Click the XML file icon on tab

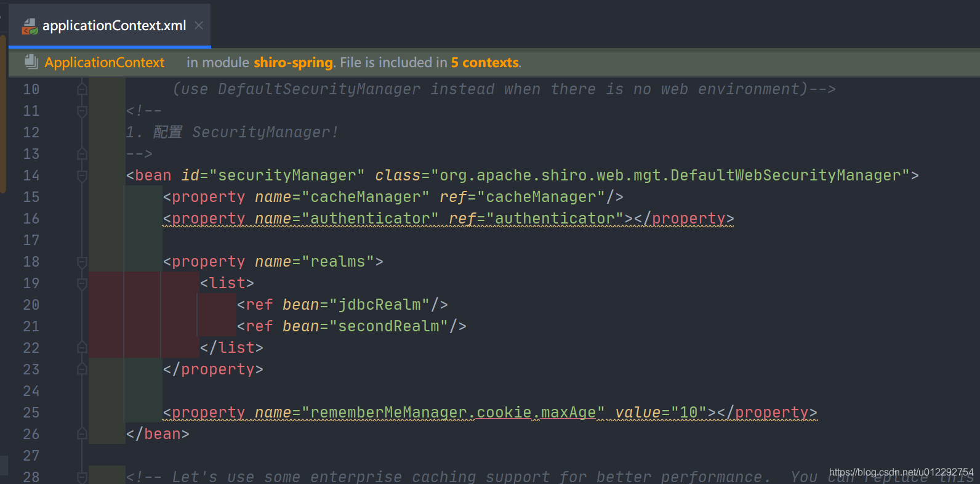tap(30, 26)
